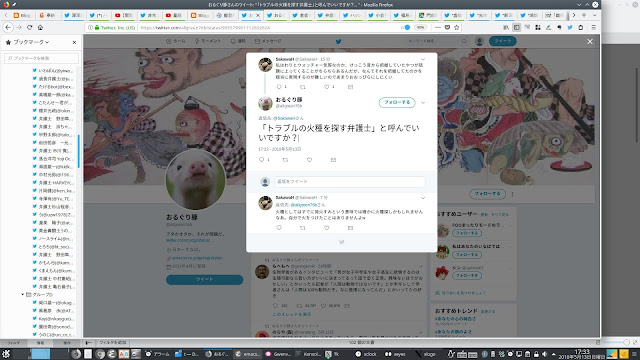This screenshot has width=640, height=360.
Task: Open Firefox Library toolbar icon
Action: pos(506,27)
